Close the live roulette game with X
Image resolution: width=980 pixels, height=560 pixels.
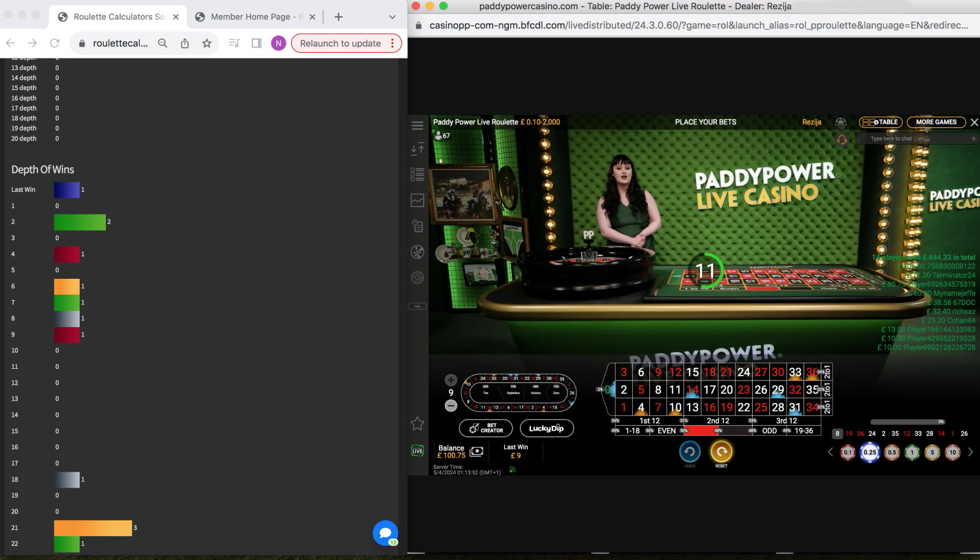click(974, 122)
